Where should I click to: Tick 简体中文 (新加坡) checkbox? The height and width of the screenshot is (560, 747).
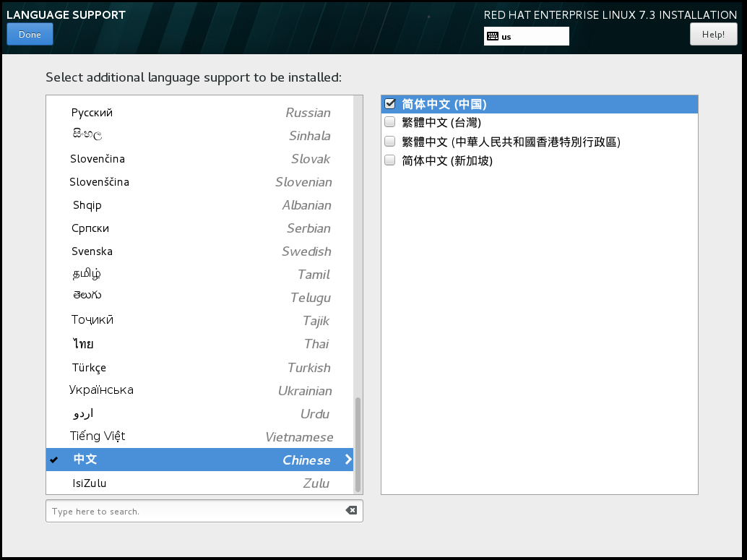pyautogui.click(x=389, y=160)
